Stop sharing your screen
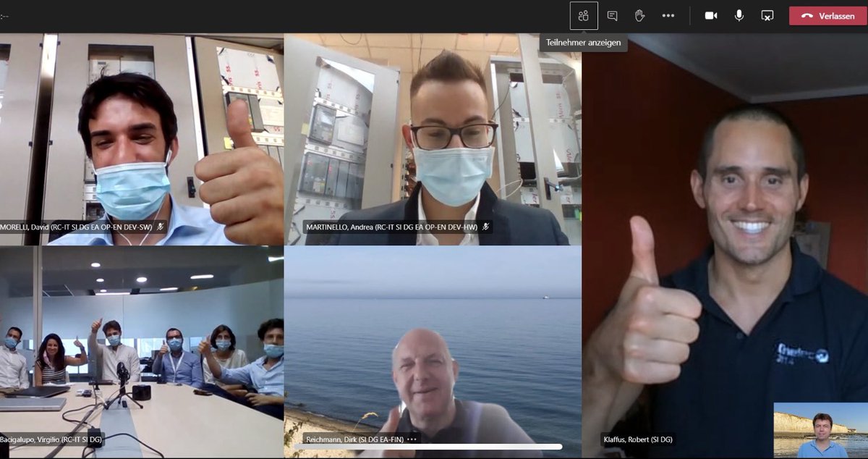 pyautogui.click(x=767, y=15)
